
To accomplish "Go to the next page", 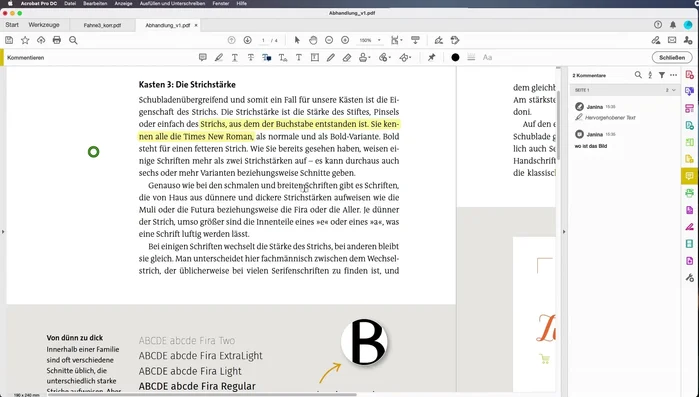I will pos(247,40).
